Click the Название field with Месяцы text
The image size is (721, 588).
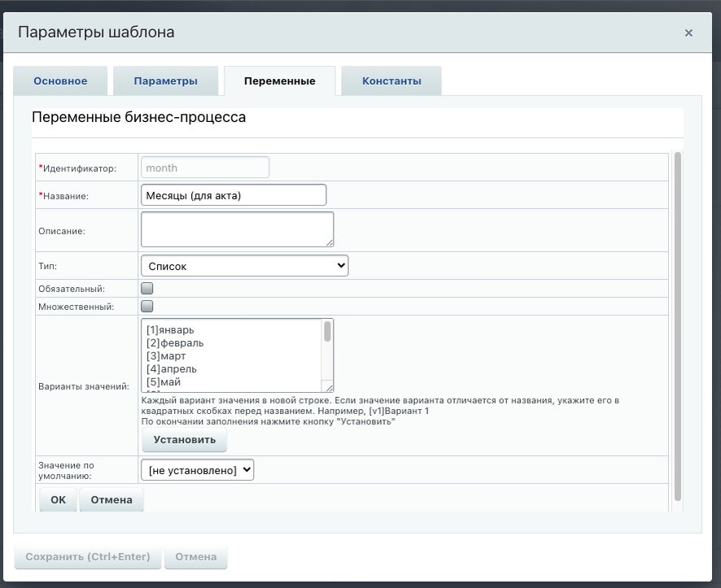[x=234, y=195]
